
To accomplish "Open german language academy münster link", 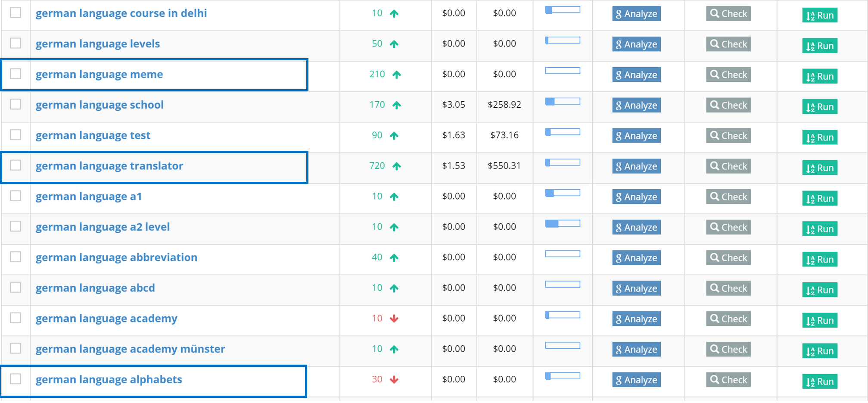I will (130, 349).
